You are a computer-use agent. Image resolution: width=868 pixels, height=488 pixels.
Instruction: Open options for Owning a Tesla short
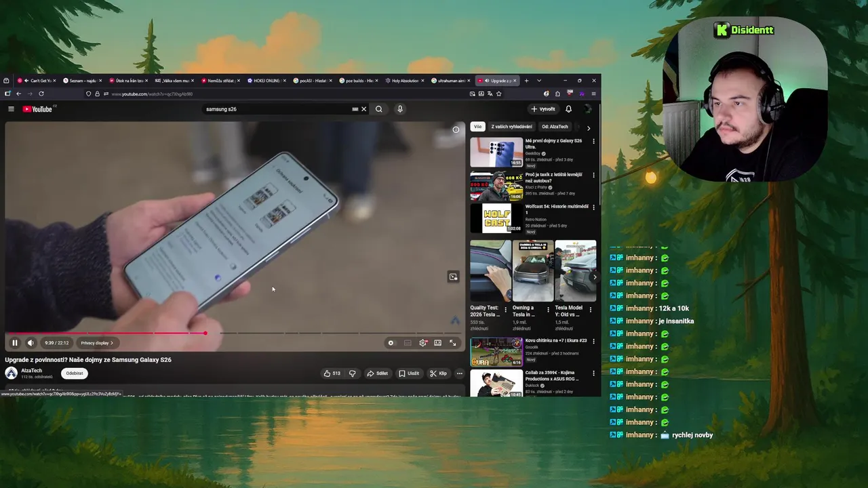click(548, 310)
